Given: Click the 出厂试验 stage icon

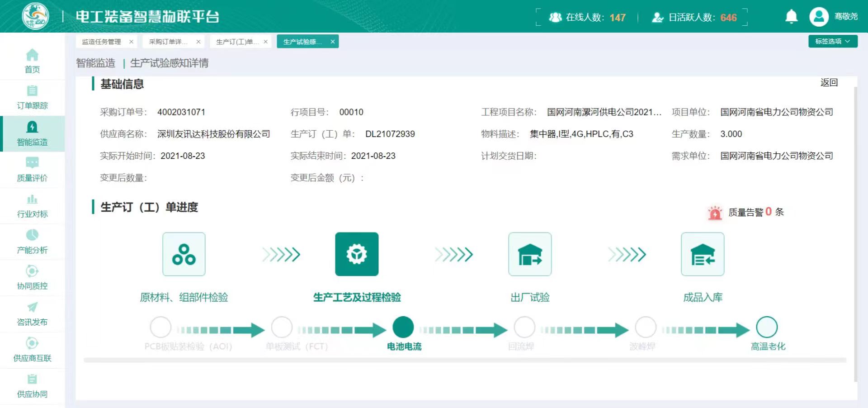Looking at the screenshot, I should pyautogui.click(x=530, y=254).
